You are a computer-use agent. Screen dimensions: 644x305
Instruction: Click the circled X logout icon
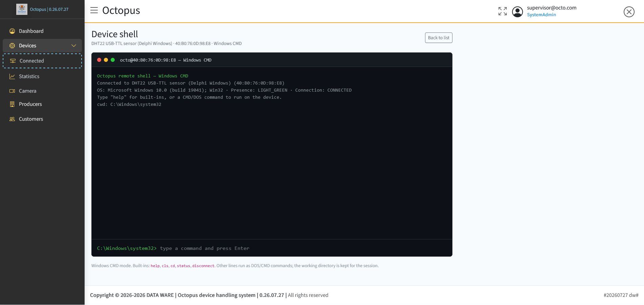point(629,12)
